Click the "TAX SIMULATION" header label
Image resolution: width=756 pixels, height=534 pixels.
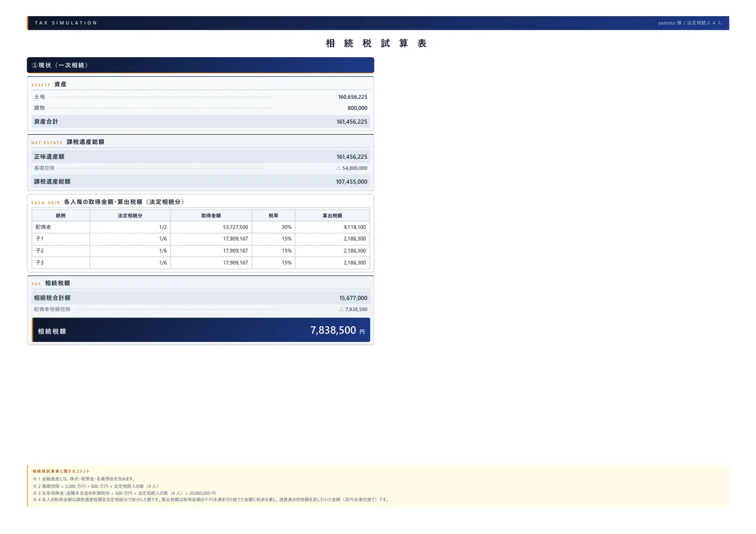coord(66,23)
